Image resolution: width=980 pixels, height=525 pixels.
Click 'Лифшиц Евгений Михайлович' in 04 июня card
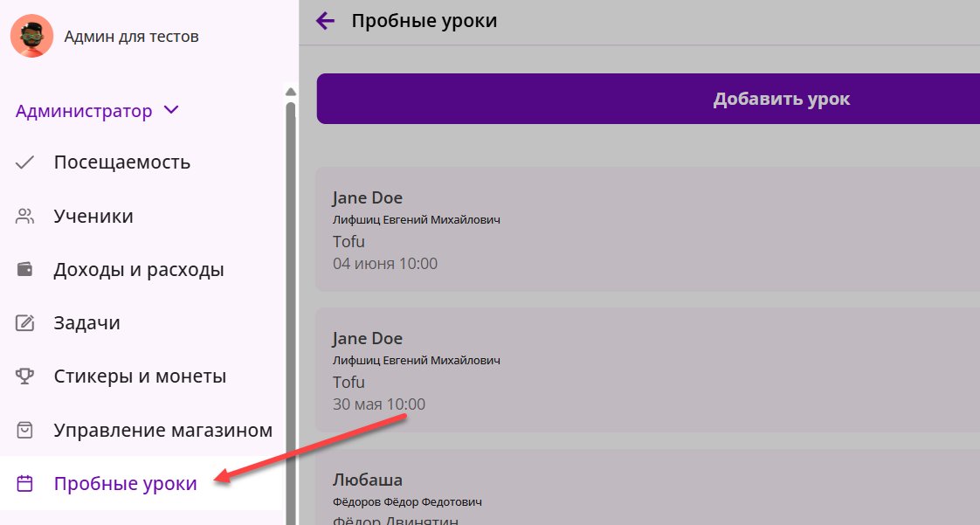[x=417, y=220]
